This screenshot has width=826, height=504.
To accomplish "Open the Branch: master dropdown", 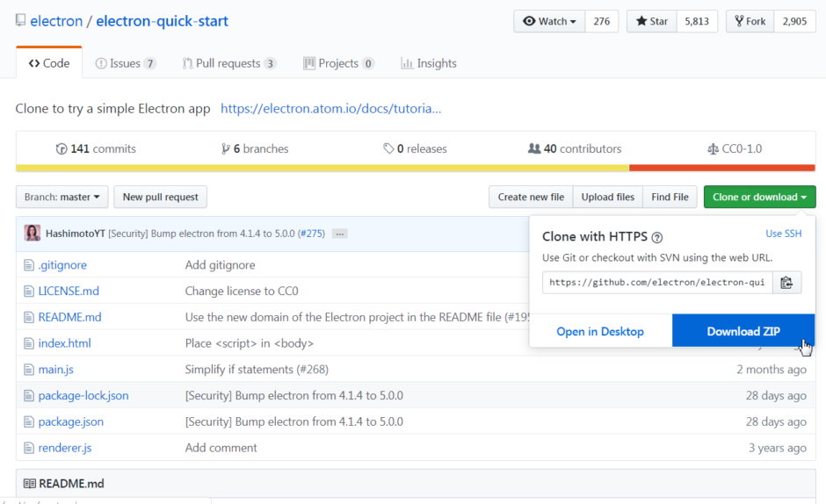I will click(x=62, y=197).
